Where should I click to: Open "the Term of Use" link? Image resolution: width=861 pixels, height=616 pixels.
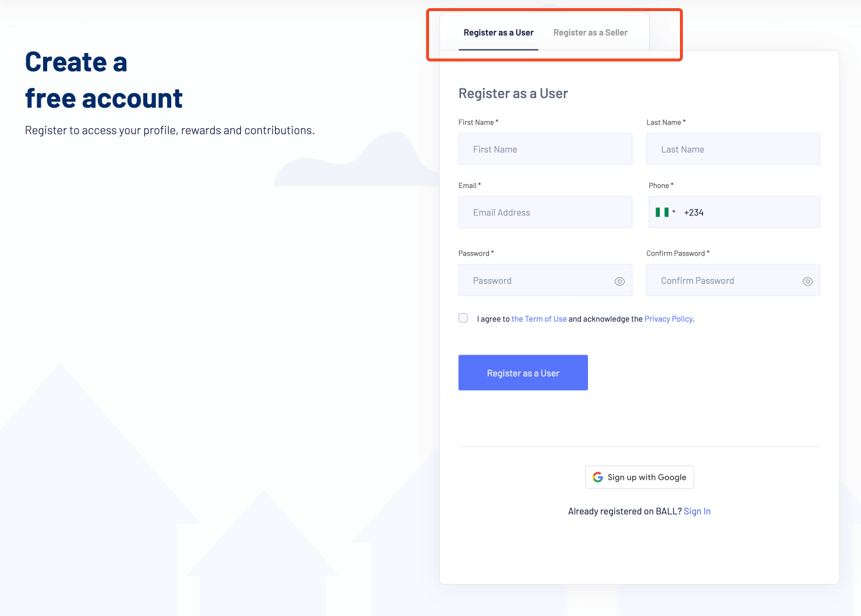point(538,318)
